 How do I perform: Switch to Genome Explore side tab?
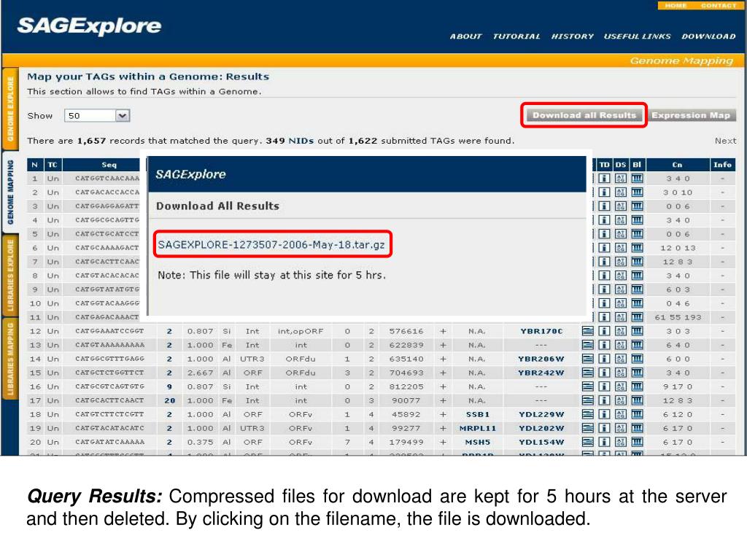(10, 109)
